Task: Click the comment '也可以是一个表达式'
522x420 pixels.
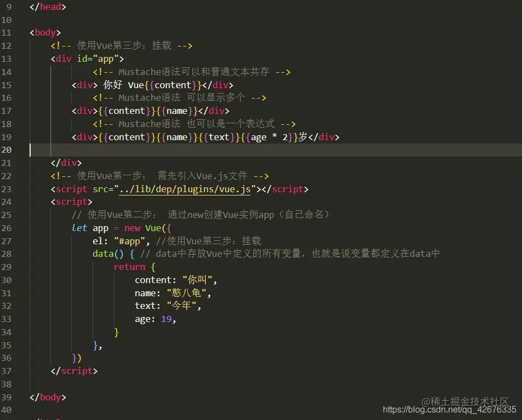Action: pyautogui.click(x=231, y=124)
